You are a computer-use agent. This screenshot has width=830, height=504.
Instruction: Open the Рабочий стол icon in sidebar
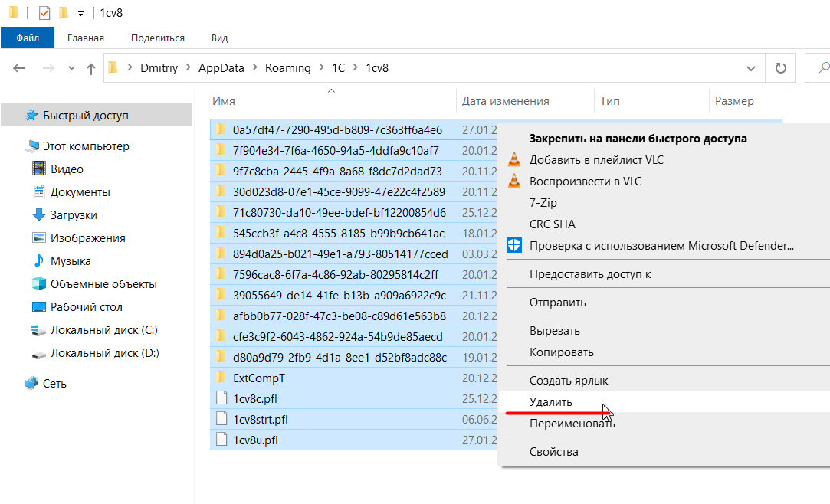[x=39, y=306]
